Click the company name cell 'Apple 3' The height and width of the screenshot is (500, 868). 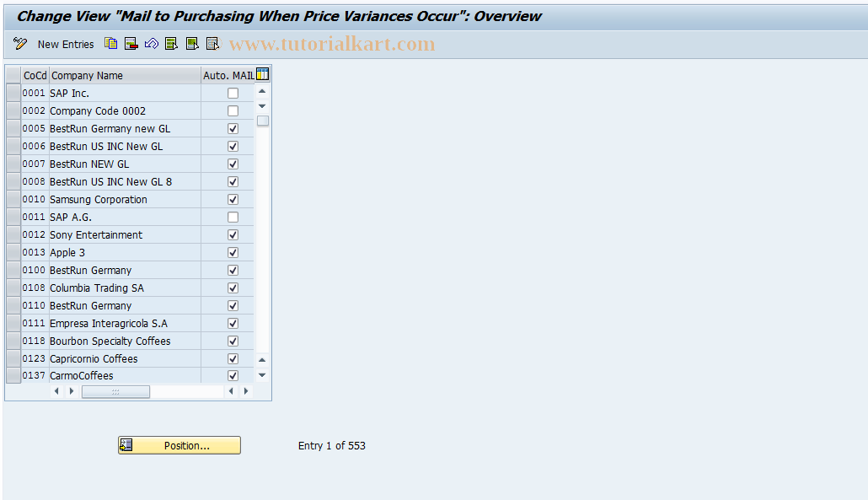(125, 252)
